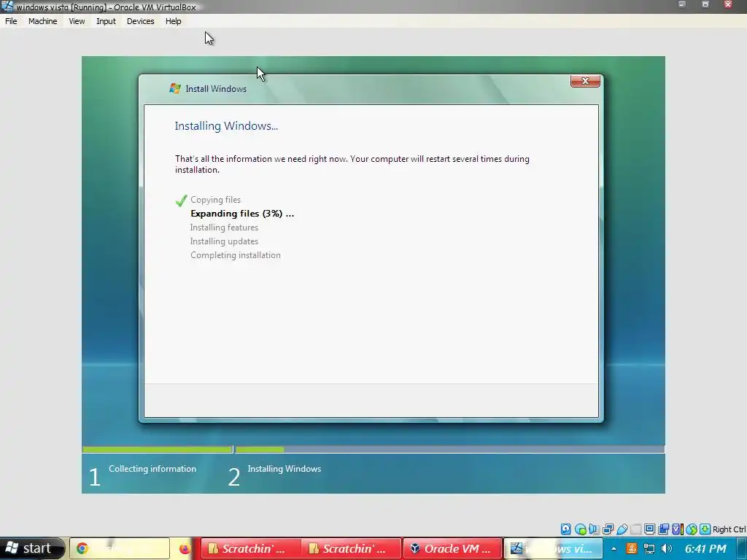Viewport: 747px width, 560px height.
Task: Click the Completing installation step text
Action: (x=236, y=254)
